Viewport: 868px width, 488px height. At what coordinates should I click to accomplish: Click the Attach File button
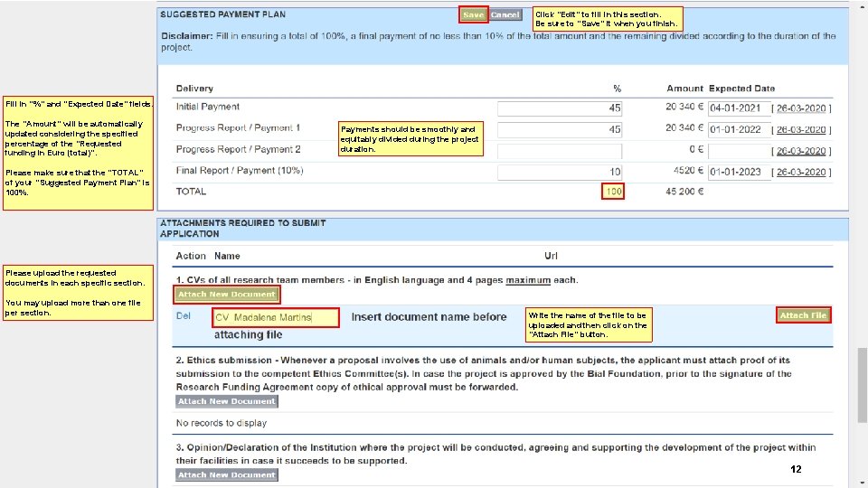pyautogui.click(x=803, y=315)
